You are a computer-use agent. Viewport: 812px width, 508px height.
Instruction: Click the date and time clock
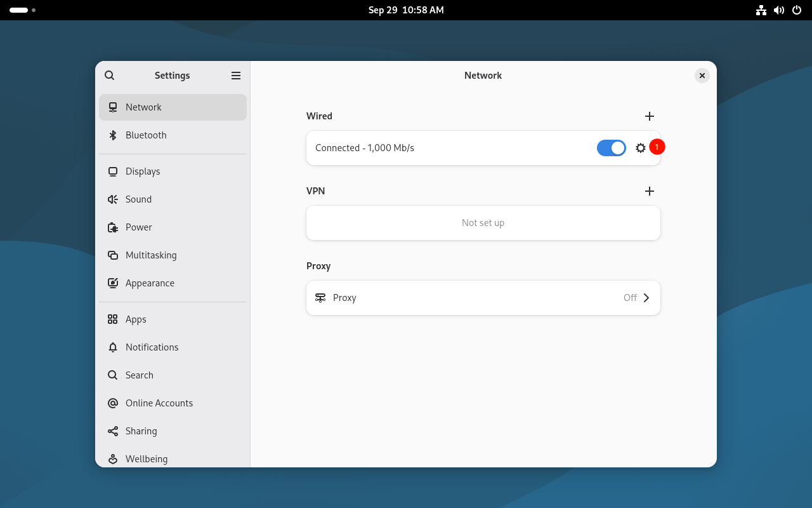[406, 10]
